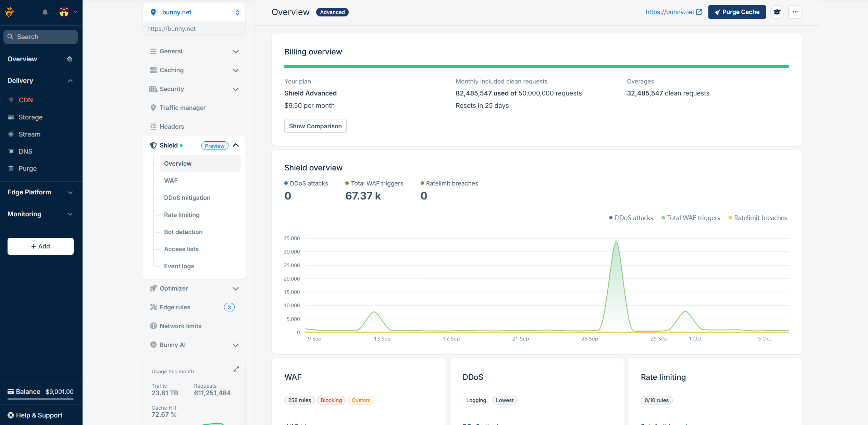Click the green billing usage progress bar
Screen dimensions: 868x425
pos(536,66)
